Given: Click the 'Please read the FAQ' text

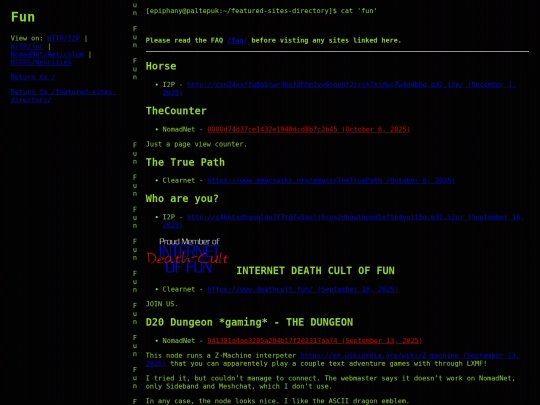Looking at the screenshot, I should tap(184, 41).
